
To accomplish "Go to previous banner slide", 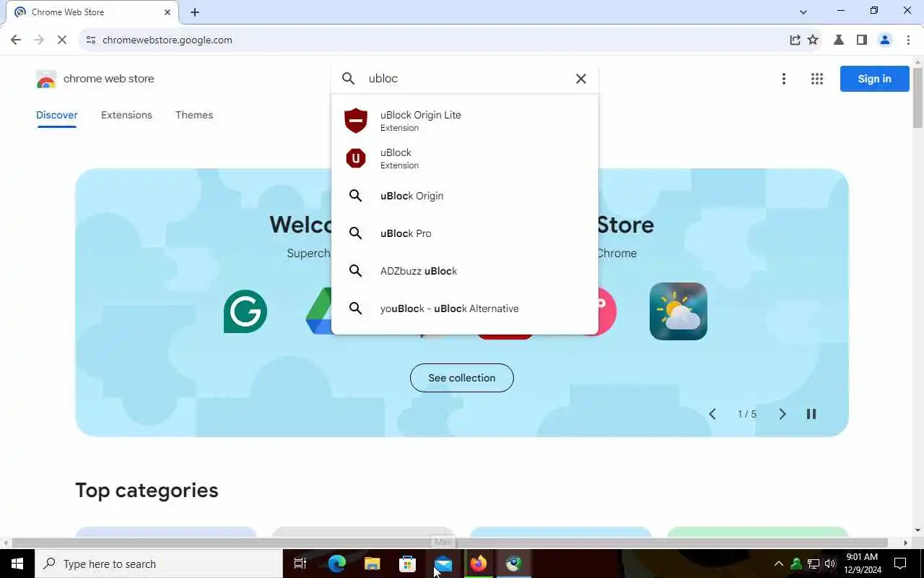I will [x=712, y=414].
